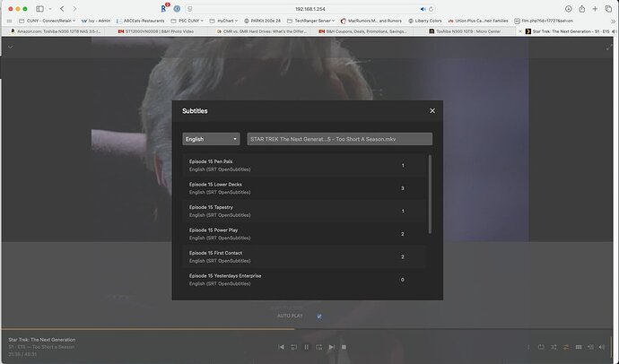
Task: Select Episode 15 First Contact subtitle
Action: click(x=304, y=256)
